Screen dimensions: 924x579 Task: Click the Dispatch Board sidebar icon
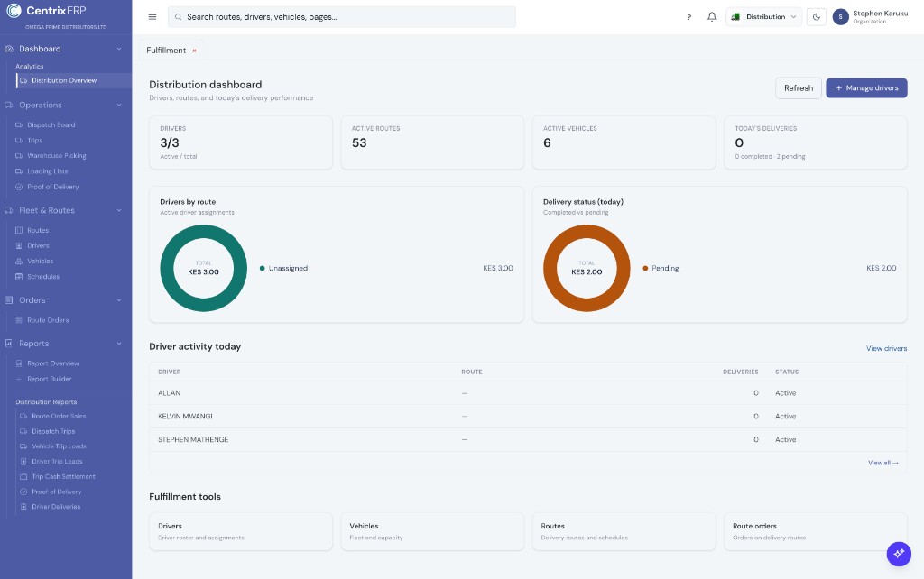click(x=19, y=124)
